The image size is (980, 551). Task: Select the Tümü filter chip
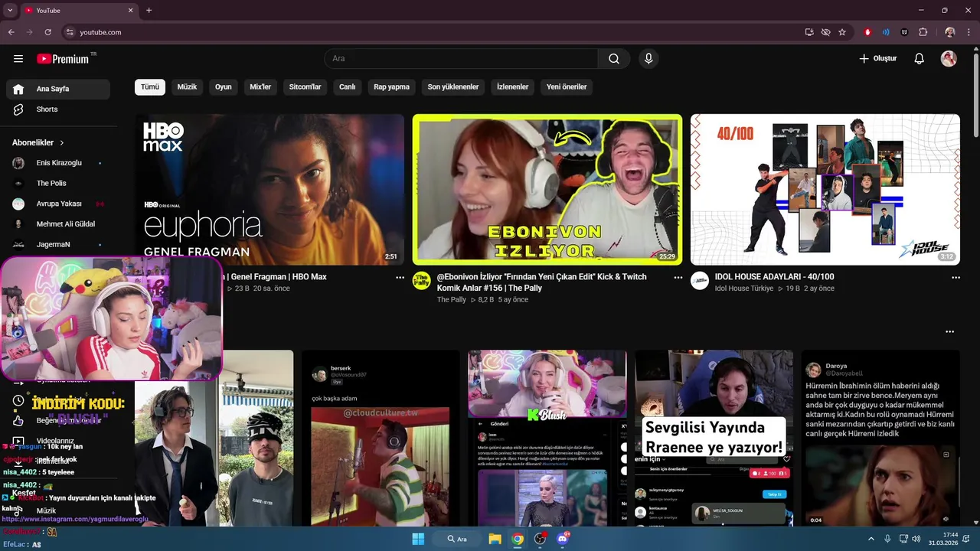[x=150, y=87]
